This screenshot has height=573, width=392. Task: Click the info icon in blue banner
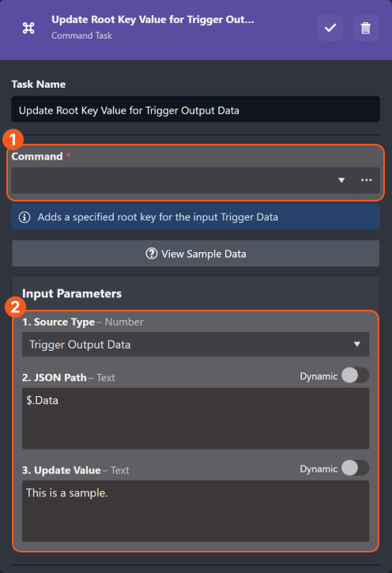[24, 217]
